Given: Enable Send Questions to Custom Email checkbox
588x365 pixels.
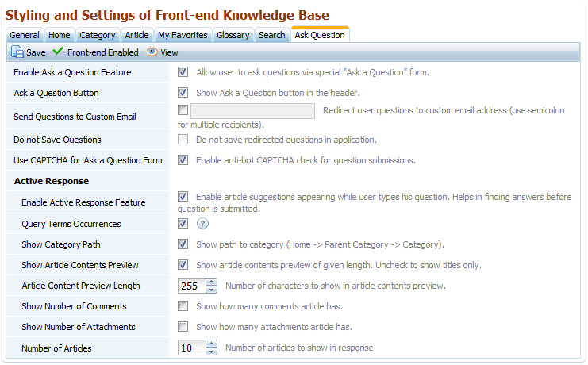Looking at the screenshot, I should click(x=183, y=110).
